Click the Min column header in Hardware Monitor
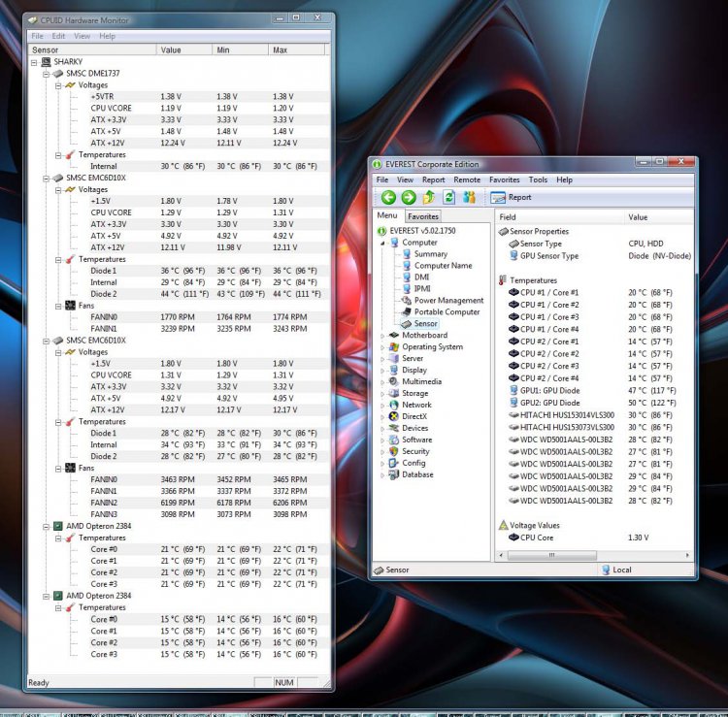 click(240, 49)
